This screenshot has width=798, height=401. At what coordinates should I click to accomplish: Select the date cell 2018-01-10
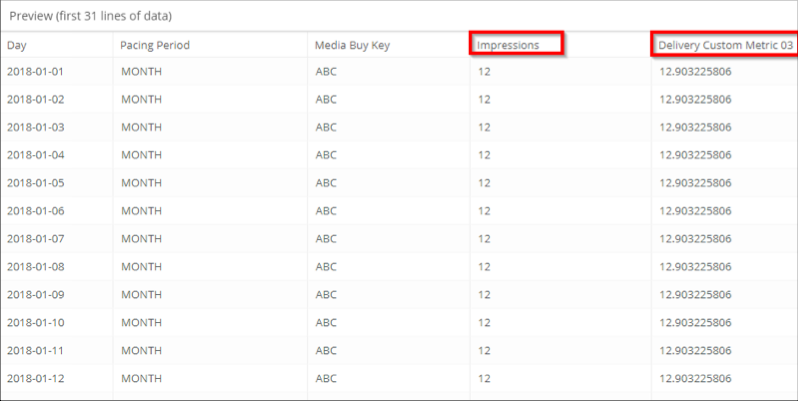36,323
